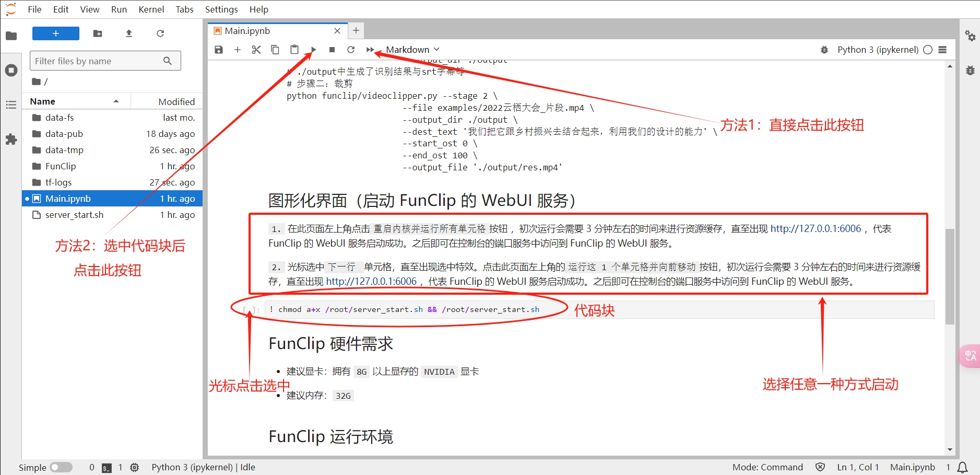Open the Debugger panel in right sidebar
The width and height of the screenshot is (980, 475).
click(970, 70)
